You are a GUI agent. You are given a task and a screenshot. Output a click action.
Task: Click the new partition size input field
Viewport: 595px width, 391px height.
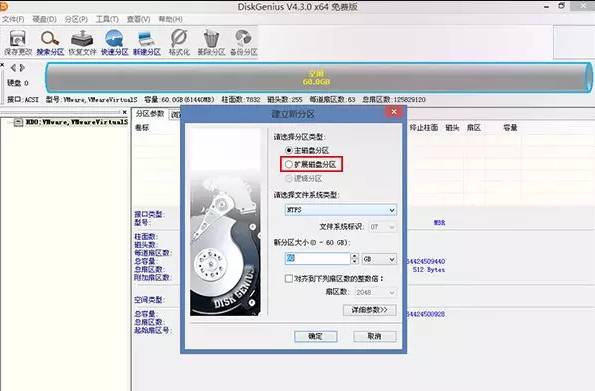pyautogui.click(x=318, y=259)
